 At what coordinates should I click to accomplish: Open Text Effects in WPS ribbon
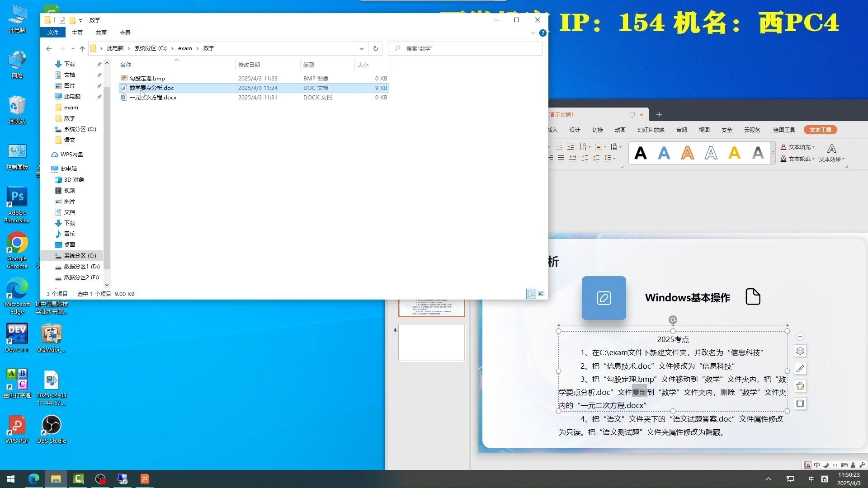(831, 153)
